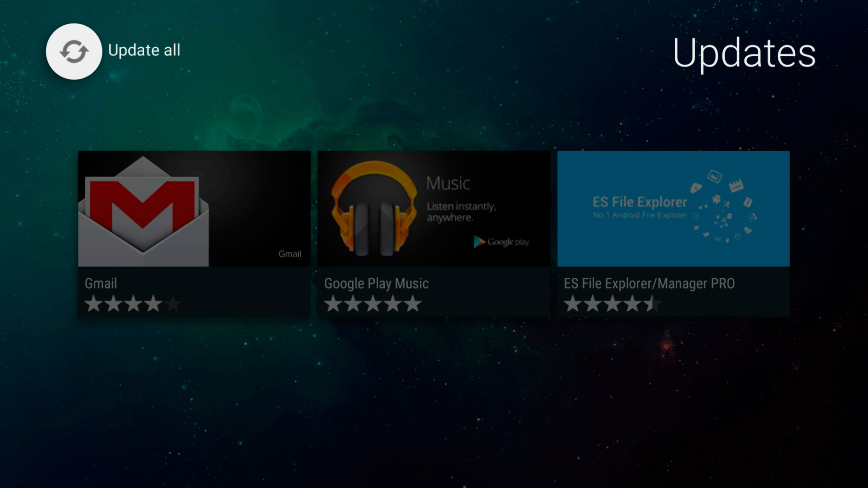
Task: Open the Gmail app banner thumbnail
Action: click(x=194, y=209)
